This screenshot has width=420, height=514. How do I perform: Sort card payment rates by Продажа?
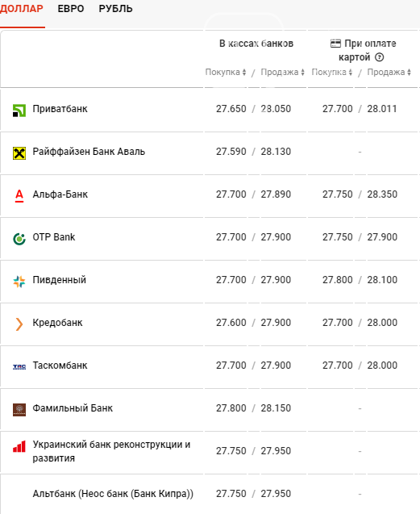(x=389, y=72)
